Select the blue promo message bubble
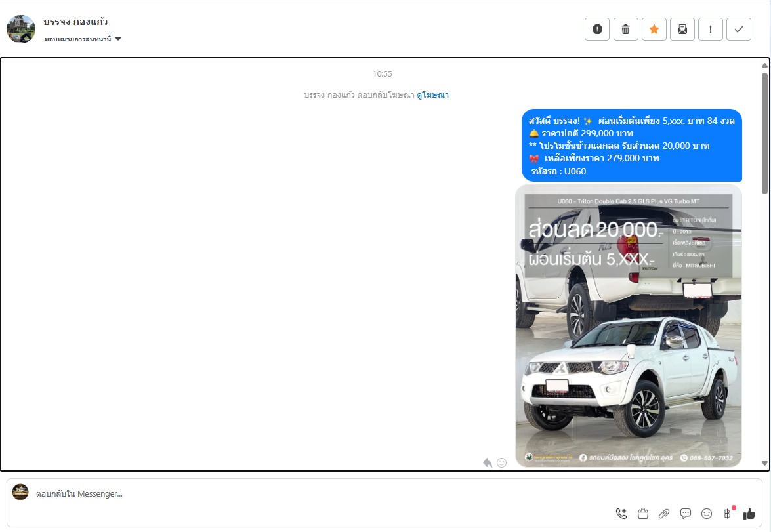The height and width of the screenshot is (532, 771). [632, 146]
